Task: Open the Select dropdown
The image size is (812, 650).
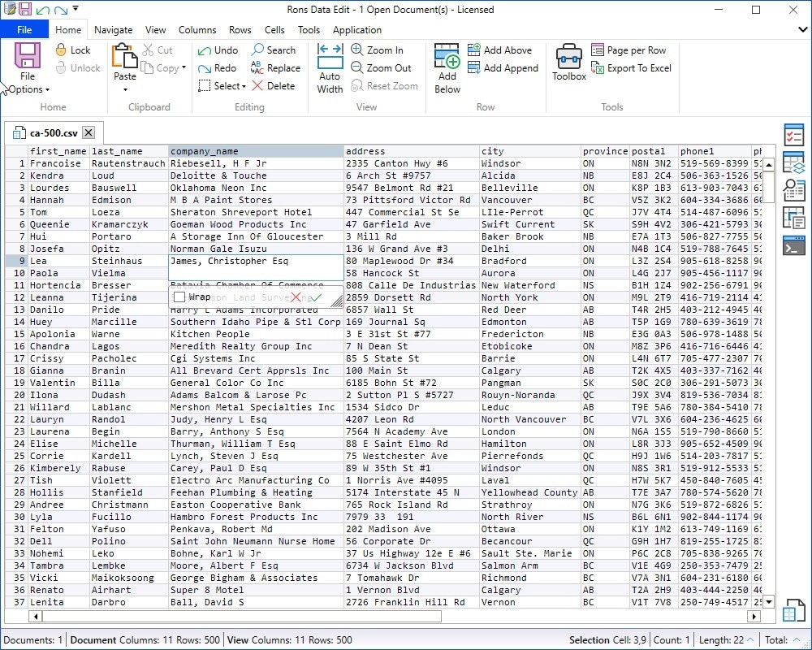Action: tap(222, 86)
